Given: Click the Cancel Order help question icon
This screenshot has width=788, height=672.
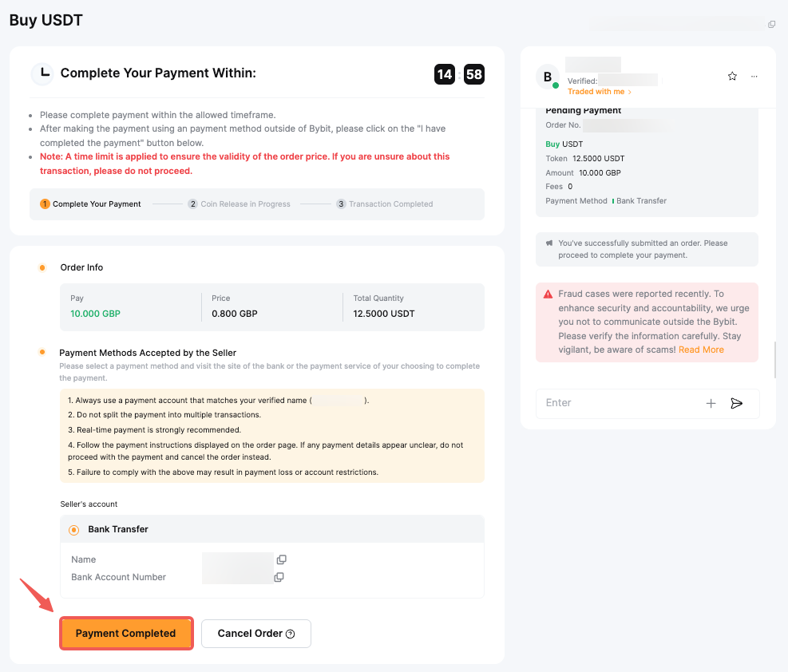Looking at the screenshot, I should coord(290,634).
